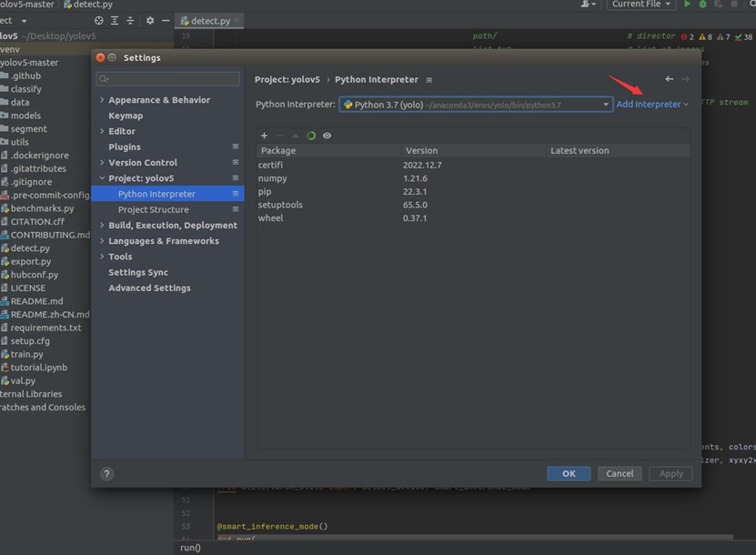Sort by the Package column header

[x=328, y=150]
